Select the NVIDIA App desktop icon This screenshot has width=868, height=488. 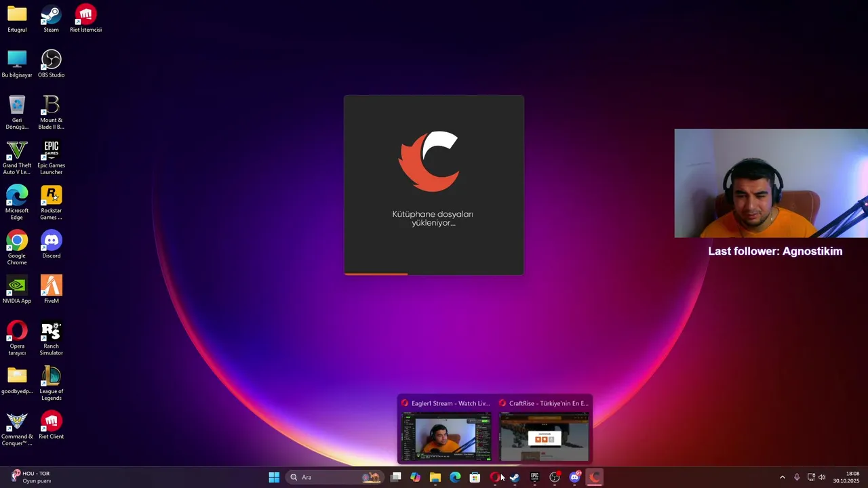click(x=17, y=290)
